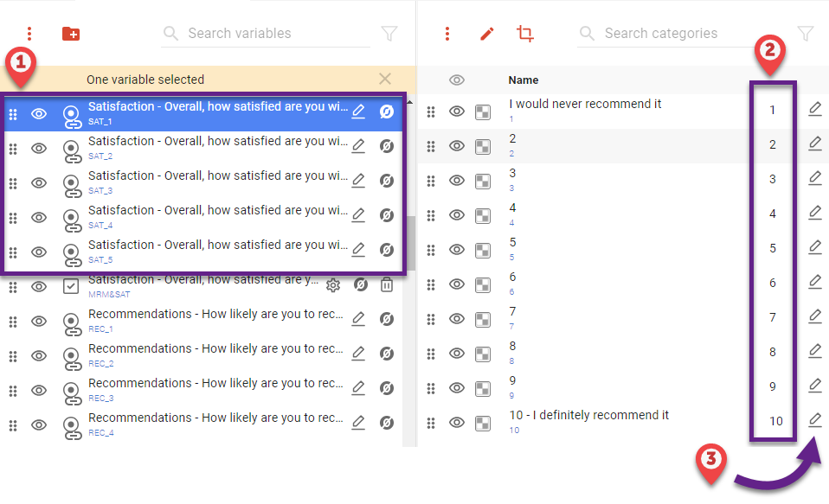
Task: Delete the MRM&SAT variable via trash icon
Action: (x=386, y=284)
